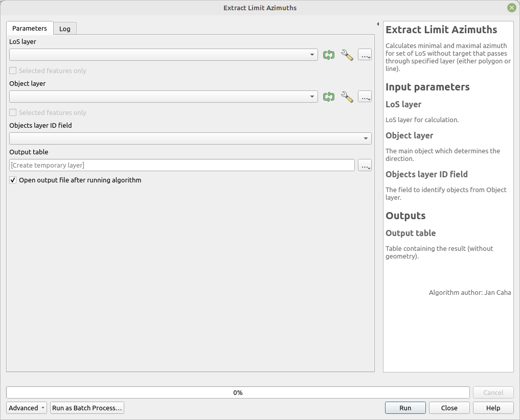520x420 pixels.
Task: Select the Parameters tab
Action: (29, 29)
